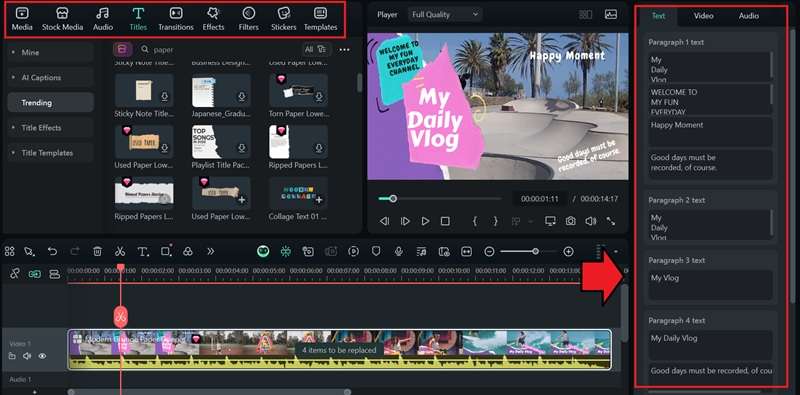This screenshot has height=395, width=800.
Task: Select the Titles tab
Action: (x=138, y=19)
